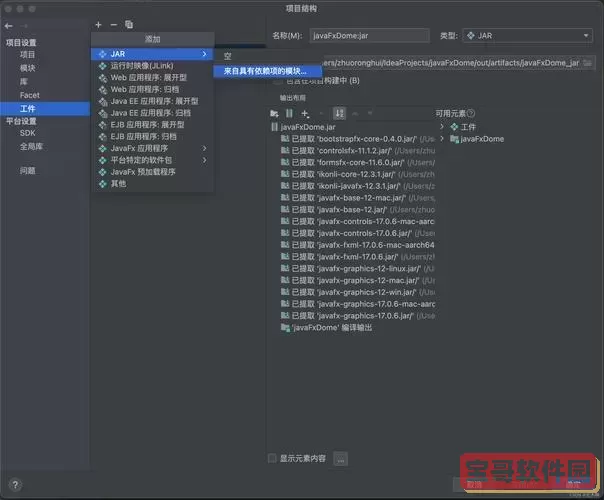Screen dimensions: 604x500
Task: Open the JavaFx 应用程序 submenu arrow
Action: [x=204, y=148]
